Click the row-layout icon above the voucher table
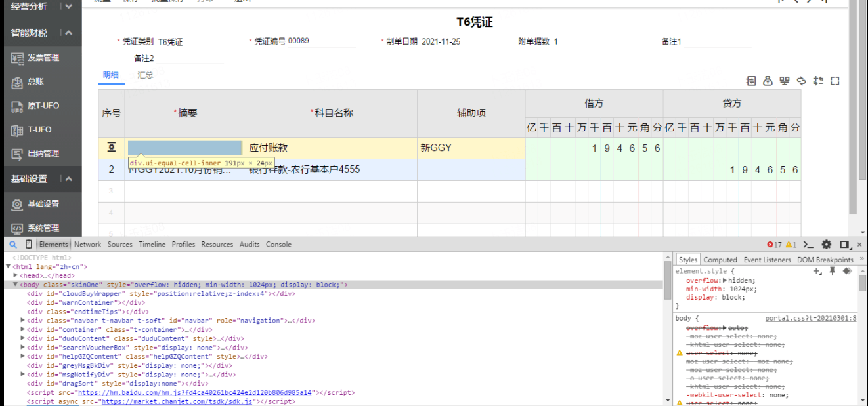The height and width of the screenshot is (406, 868). pos(751,81)
